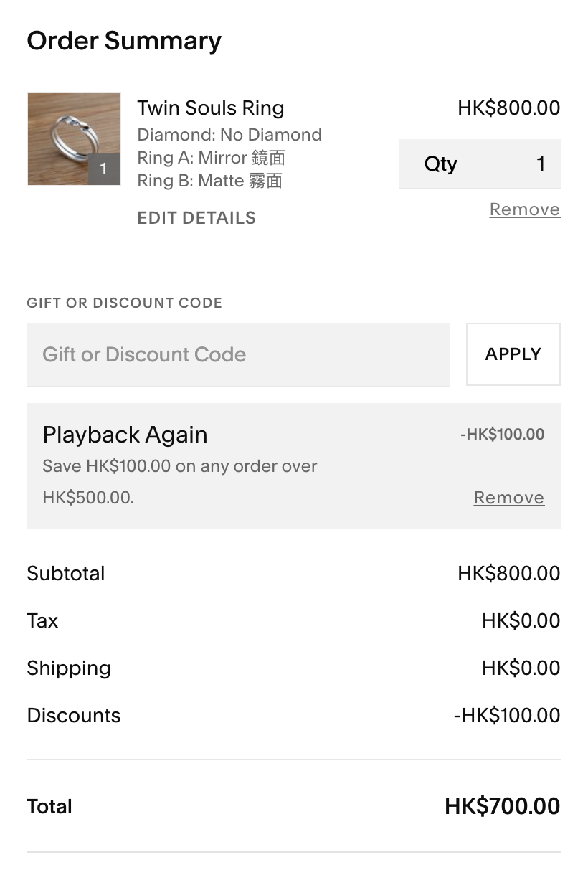The width and height of the screenshot is (588, 875).
Task: Click the Gift or Discount Code section label
Action: [x=125, y=303]
